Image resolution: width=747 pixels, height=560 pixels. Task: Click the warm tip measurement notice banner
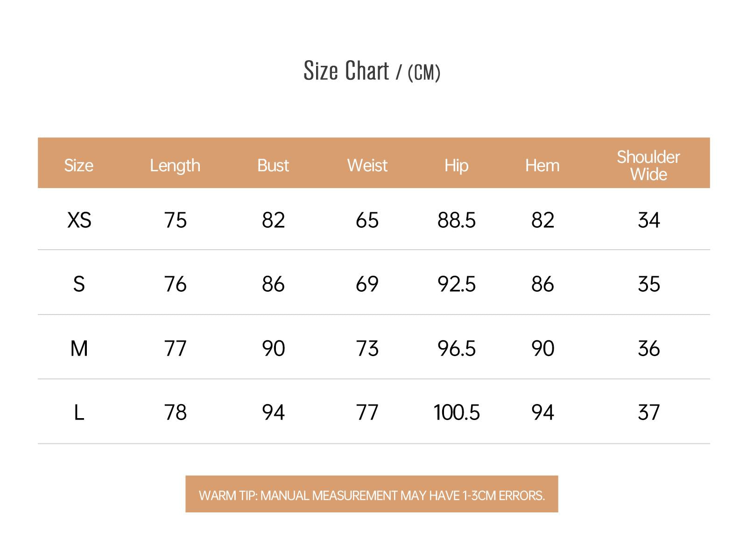[372, 494]
